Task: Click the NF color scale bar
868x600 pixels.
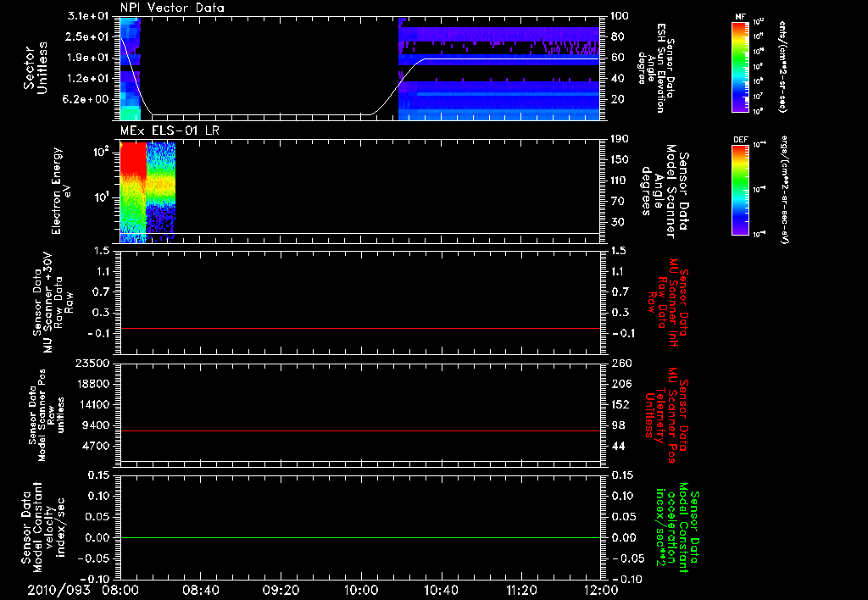Action: point(740,66)
